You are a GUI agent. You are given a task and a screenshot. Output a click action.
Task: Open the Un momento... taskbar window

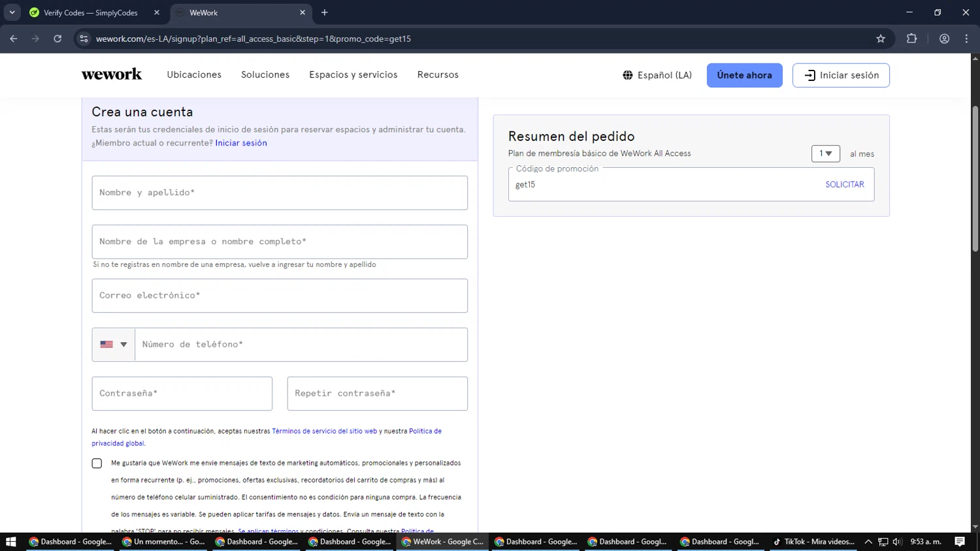pyautogui.click(x=165, y=542)
